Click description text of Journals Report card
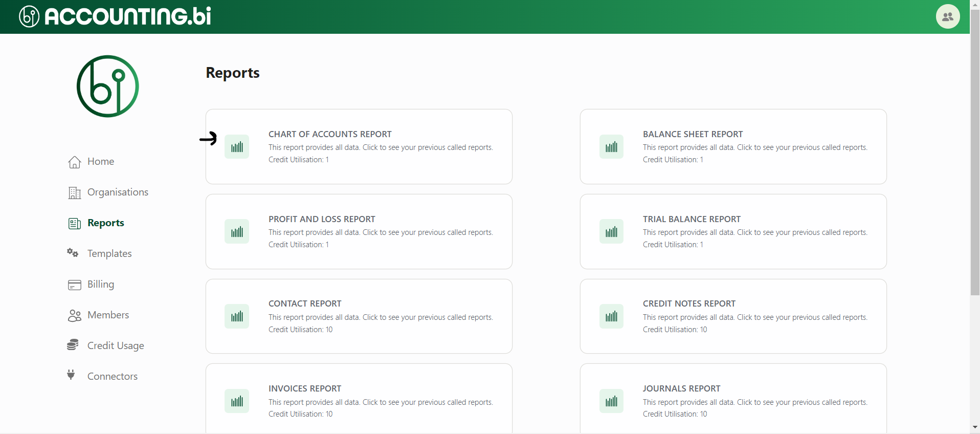The image size is (980, 434). tap(755, 402)
